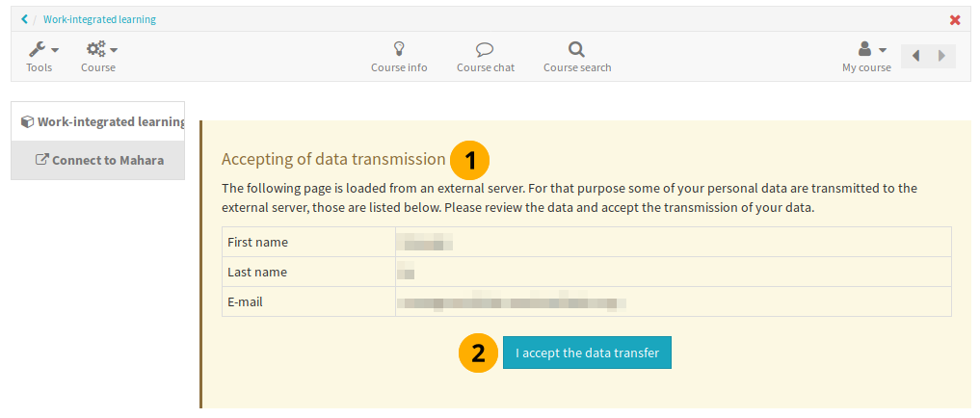The height and width of the screenshot is (418, 980).
Task: Open the Tools wrench dropdown menu
Action: point(40,56)
